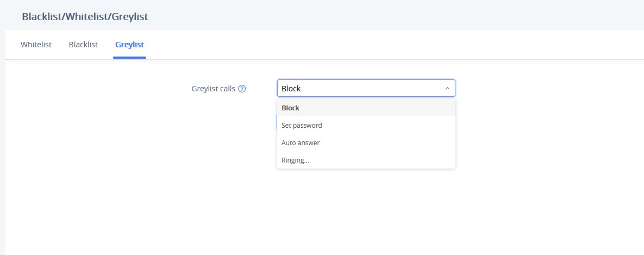
Task: Click the blue underline beneath Greylist tab
Action: click(x=129, y=58)
